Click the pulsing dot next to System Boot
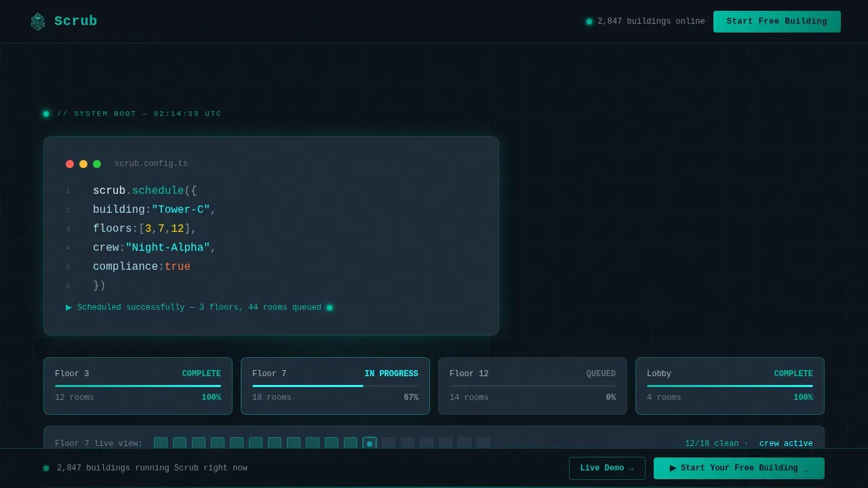 (46, 114)
